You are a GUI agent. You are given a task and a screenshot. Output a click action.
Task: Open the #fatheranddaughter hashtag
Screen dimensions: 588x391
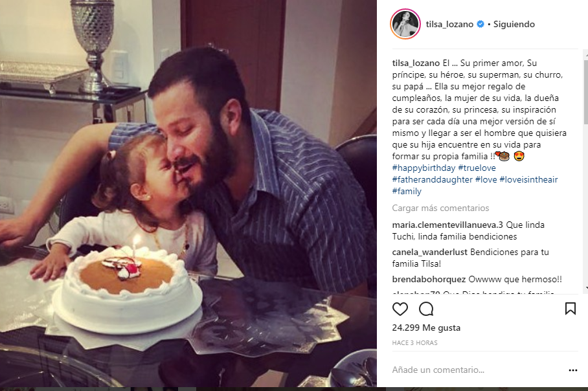(x=432, y=179)
